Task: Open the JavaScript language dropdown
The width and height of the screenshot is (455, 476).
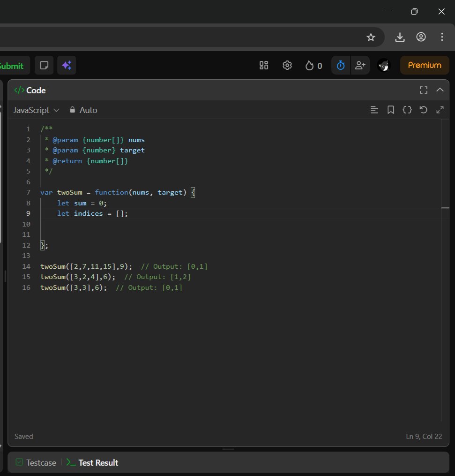Action: (36, 110)
